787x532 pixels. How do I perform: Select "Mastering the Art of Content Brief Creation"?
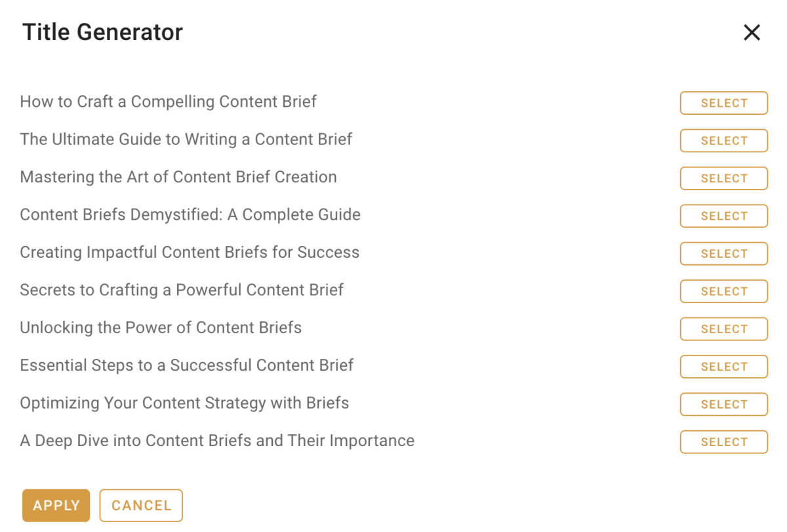723,178
